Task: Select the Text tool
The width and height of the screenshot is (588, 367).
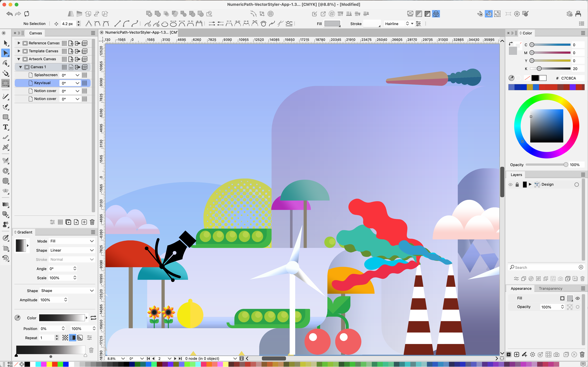Action: [x=6, y=127]
